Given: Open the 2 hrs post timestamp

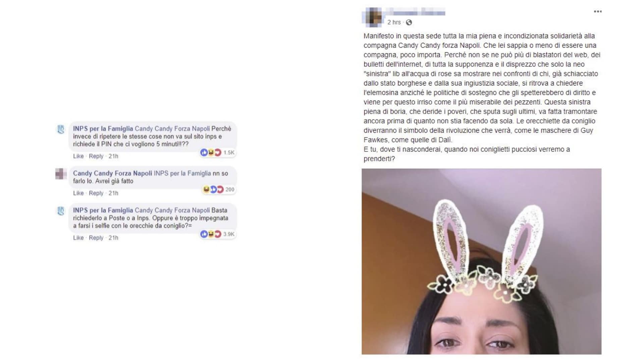Looking at the screenshot, I should 394,22.
